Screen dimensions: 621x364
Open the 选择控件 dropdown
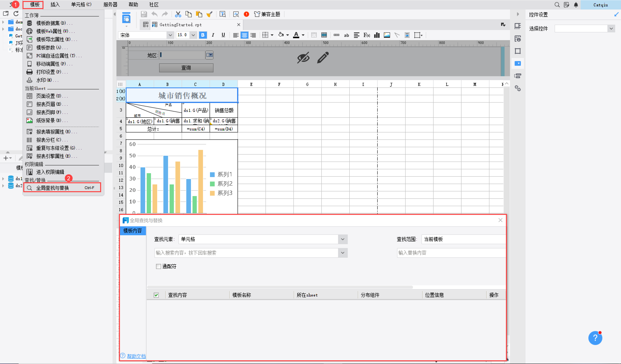(x=611, y=29)
